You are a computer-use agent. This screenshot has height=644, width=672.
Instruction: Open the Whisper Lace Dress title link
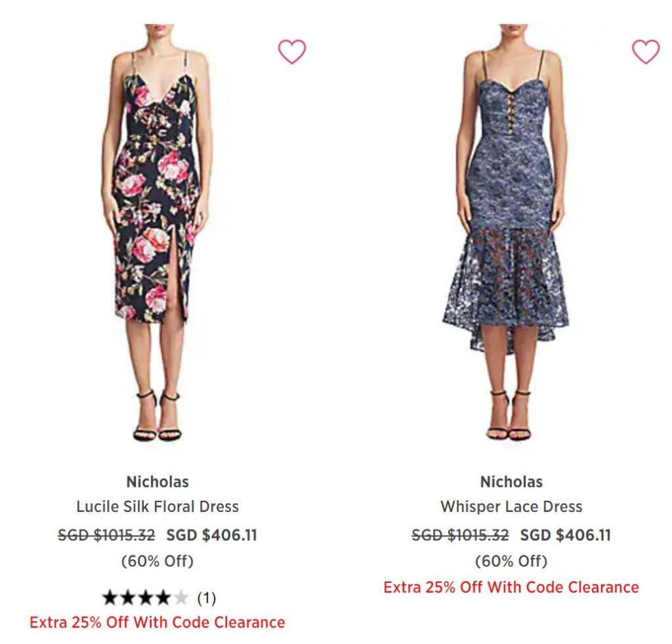(x=511, y=507)
